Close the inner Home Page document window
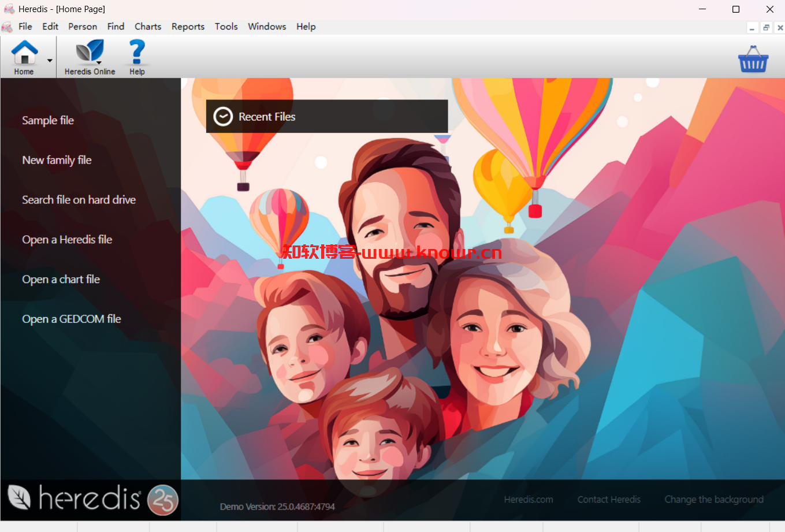The width and height of the screenshot is (785, 532). click(780, 28)
